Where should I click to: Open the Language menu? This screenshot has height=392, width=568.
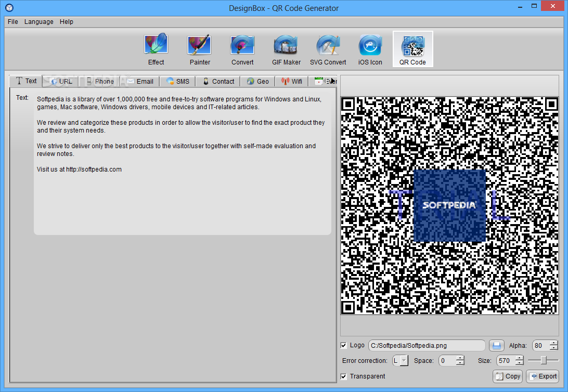pyautogui.click(x=39, y=22)
